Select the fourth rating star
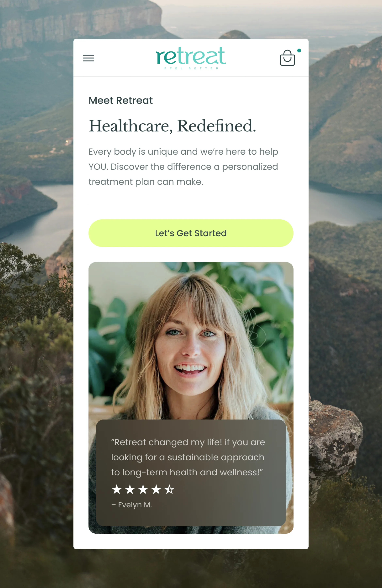Screen dimensions: 382x588 click(x=156, y=489)
